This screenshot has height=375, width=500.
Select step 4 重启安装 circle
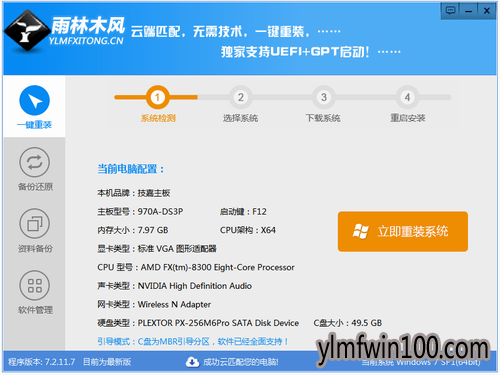coord(407,97)
